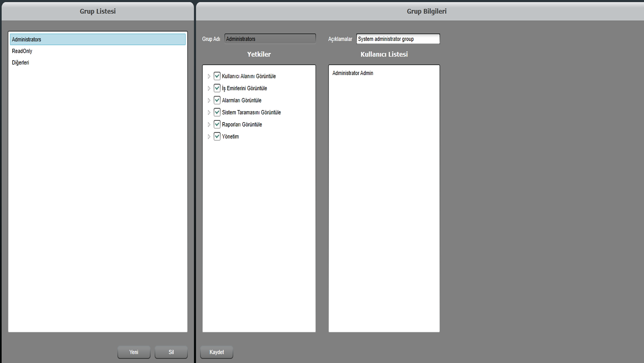
Task: Uncheck Raporları Görüntüle checkbox
Action: pyautogui.click(x=217, y=125)
